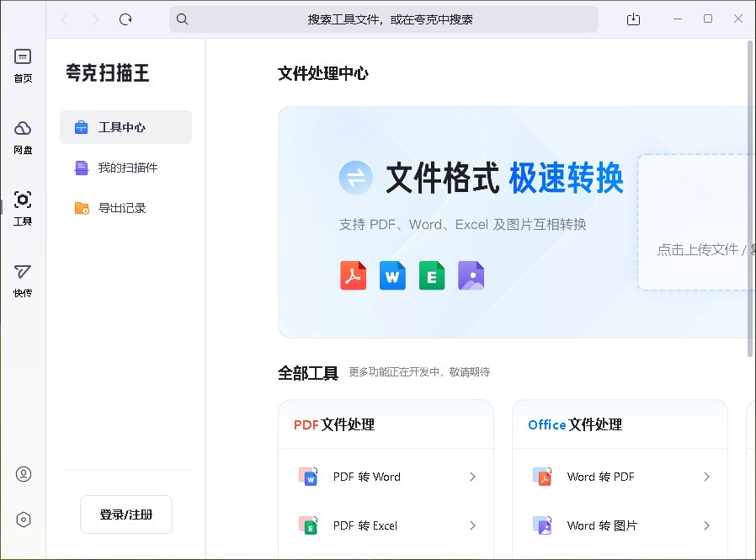756x560 pixels.
Task: Select the 工具 scanner icon in sidebar
Action: pyautogui.click(x=23, y=198)
